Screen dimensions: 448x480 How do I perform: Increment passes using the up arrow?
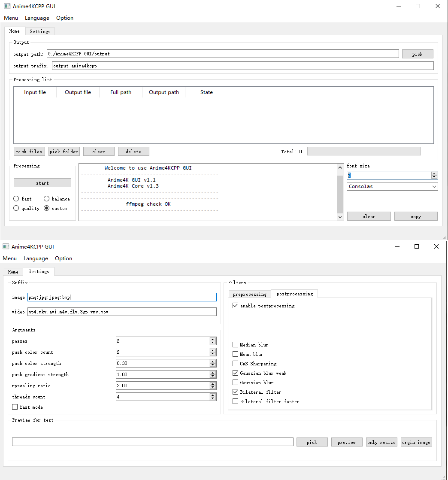(x=213, y=339)
